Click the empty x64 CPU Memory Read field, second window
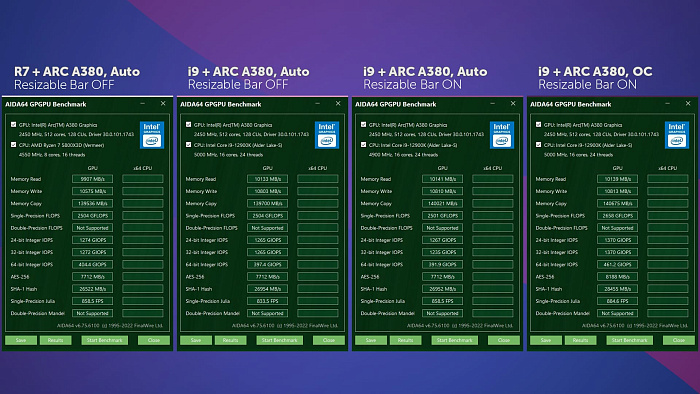The image size is (700, 394). (x=318, y=179)
